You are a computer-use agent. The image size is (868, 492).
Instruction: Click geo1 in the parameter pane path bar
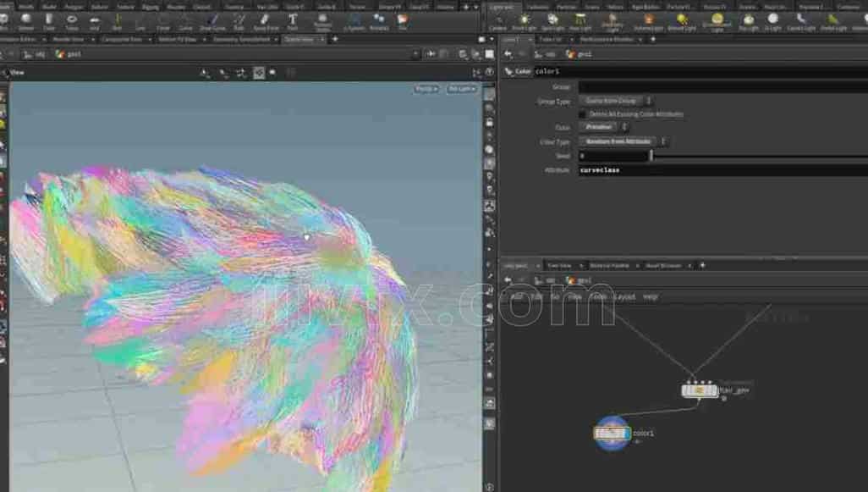pos(579,54)
